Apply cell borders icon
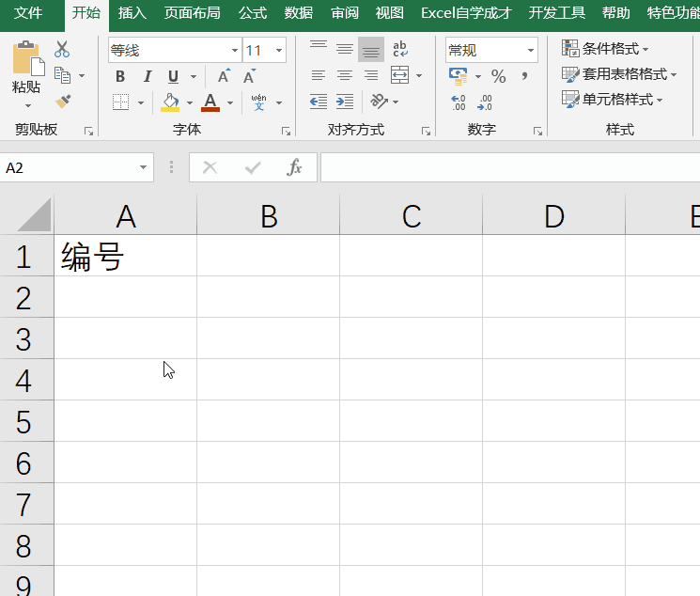 click(x=120, y=102)
